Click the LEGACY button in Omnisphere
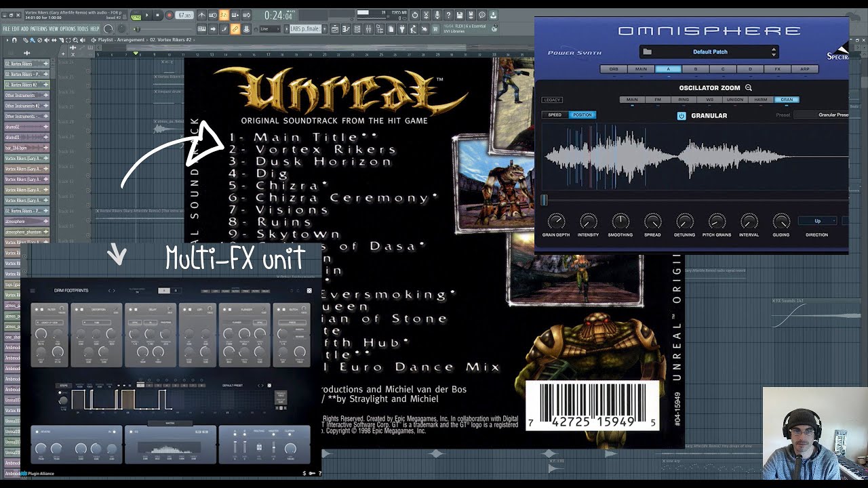The width and height of the screenshot is (868, 488). click(x=552, y=100)
